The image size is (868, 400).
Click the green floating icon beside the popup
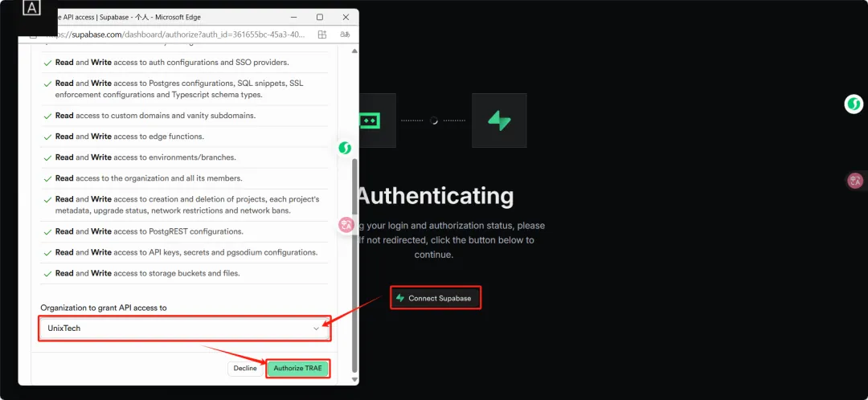[x=345, y=148]
